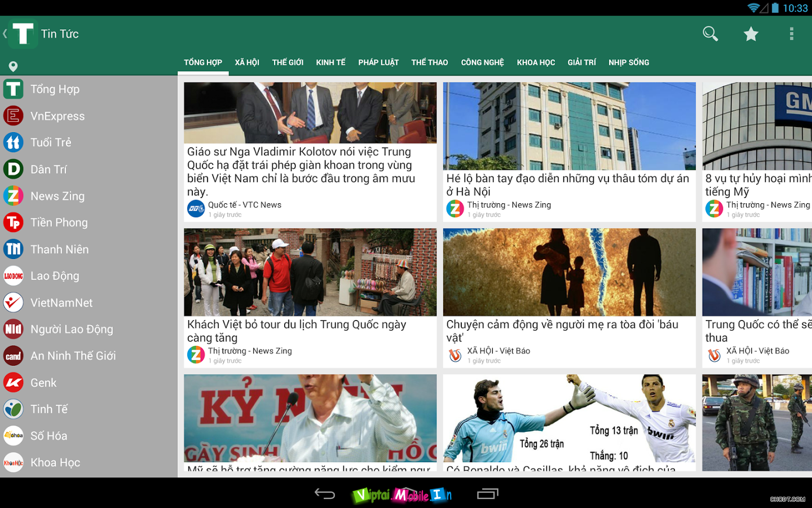Choose VnExpress label in sidebar
This screenshot has width=812, height=508.
pos(58,116)
